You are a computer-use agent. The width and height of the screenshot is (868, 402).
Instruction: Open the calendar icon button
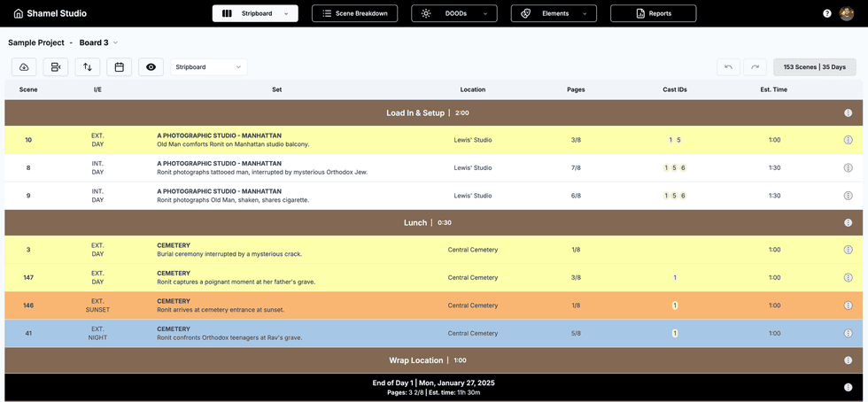coord(119,67)
